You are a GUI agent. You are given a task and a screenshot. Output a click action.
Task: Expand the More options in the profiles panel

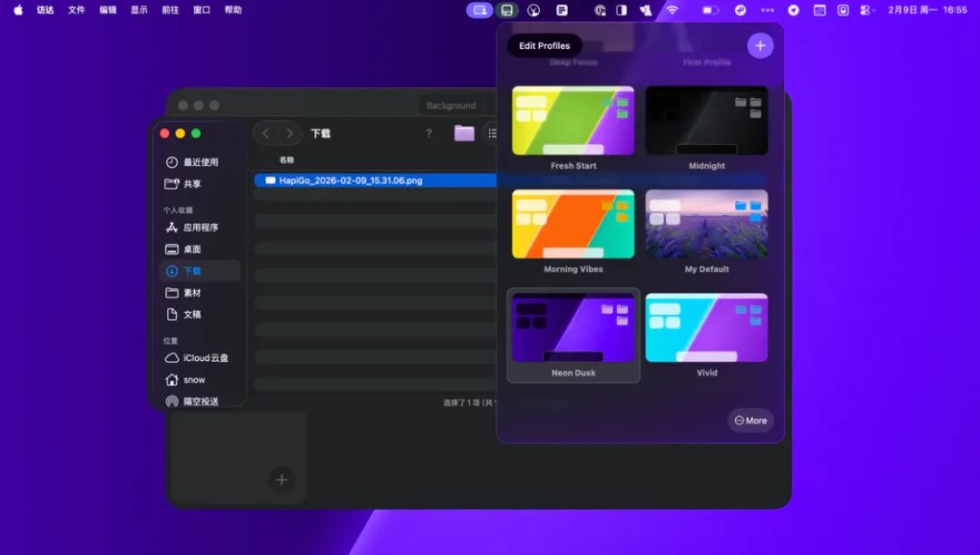[x=750, y=420]
